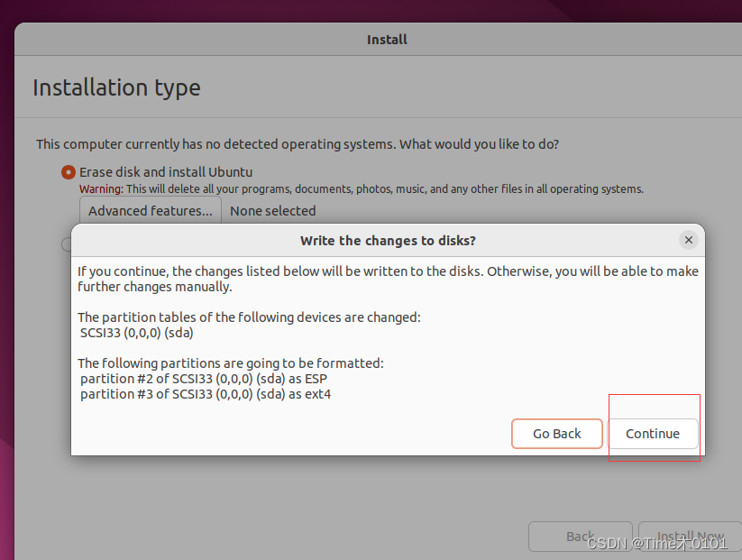The width and height of the screenshot is (742, 560).
Task: Click 'partition #2 ... as ESP' line
Action: [204, 379]
